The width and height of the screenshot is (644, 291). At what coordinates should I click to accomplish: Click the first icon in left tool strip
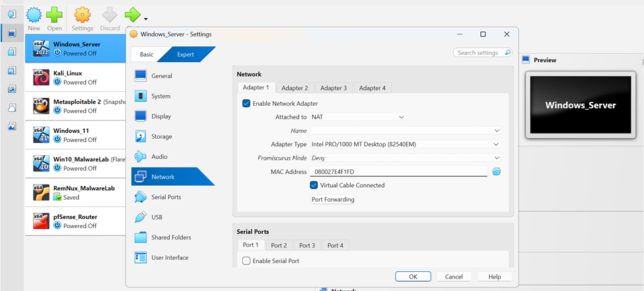coord(12,14)
